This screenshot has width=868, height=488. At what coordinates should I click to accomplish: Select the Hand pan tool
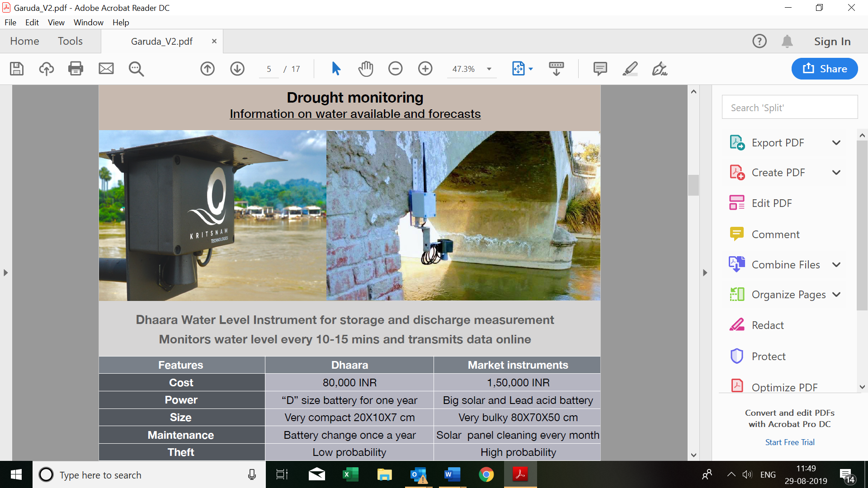point(366,69)
